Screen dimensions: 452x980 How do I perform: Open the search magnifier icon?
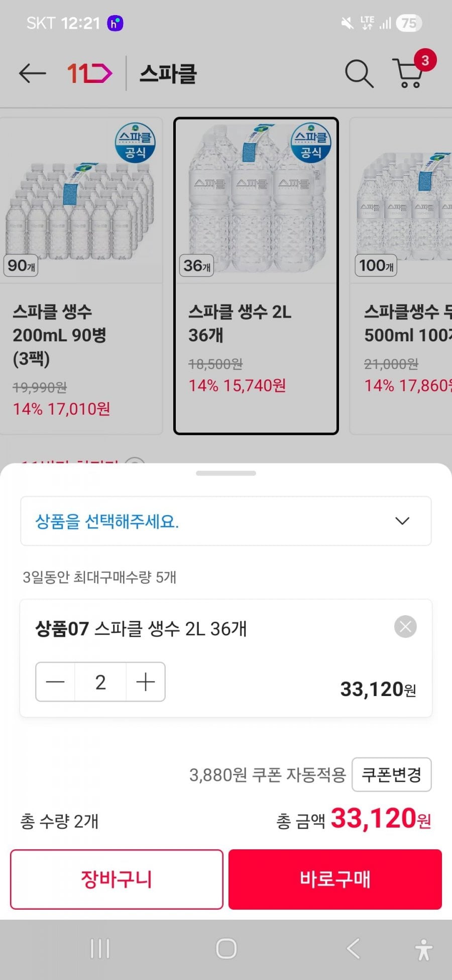pos(359,74)
